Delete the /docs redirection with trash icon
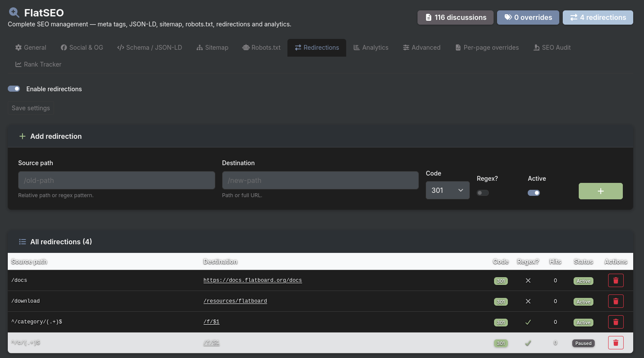The width and height of the screenshot is (644, 358). [x=615, y=281]
